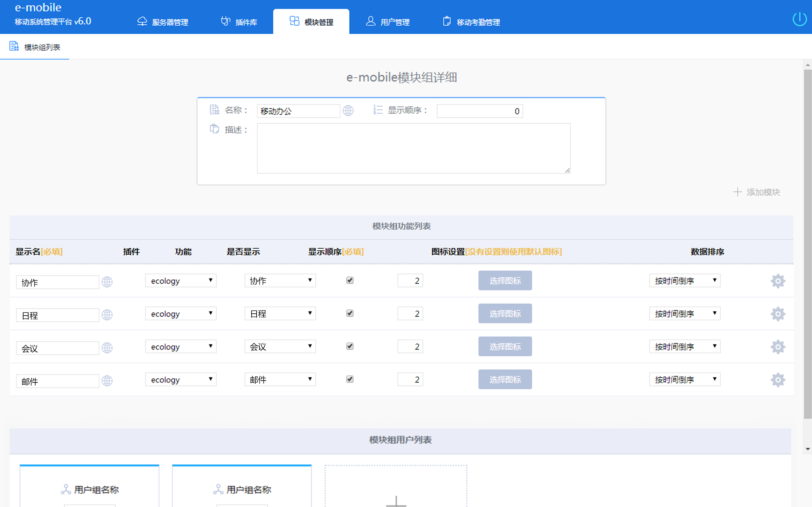Viewport: 812px width, 507px height.
Task: Click the 描述 text area
Action: click(413, 148)
